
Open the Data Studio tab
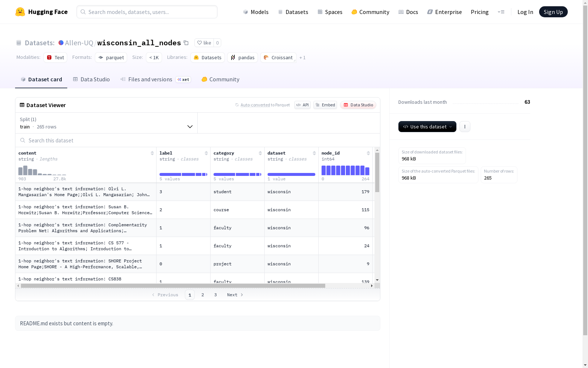92,79
